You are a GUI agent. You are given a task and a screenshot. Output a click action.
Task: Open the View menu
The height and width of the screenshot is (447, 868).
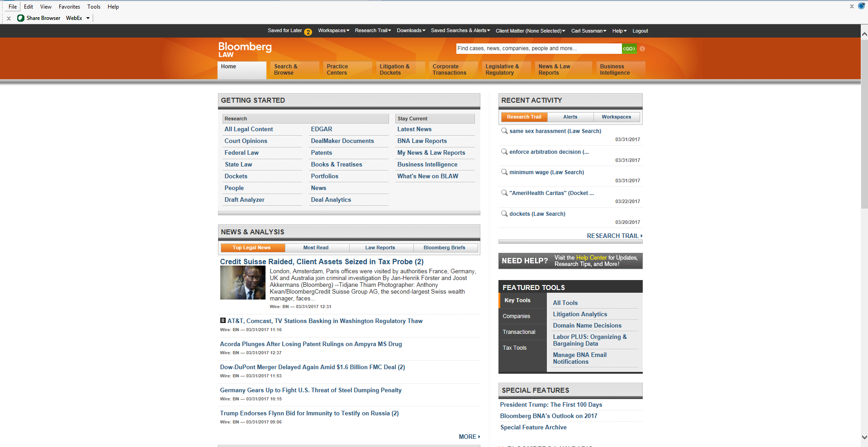point(46,7)
